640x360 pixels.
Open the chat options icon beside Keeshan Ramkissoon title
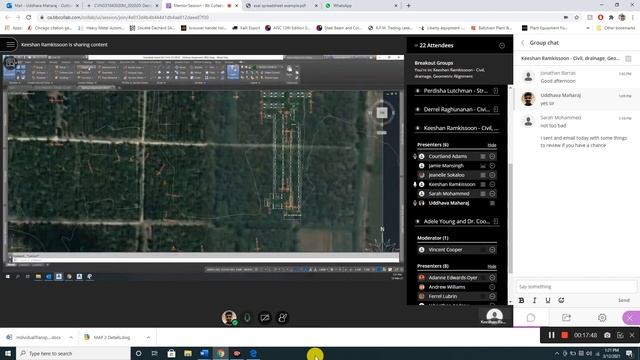point(628,59)
